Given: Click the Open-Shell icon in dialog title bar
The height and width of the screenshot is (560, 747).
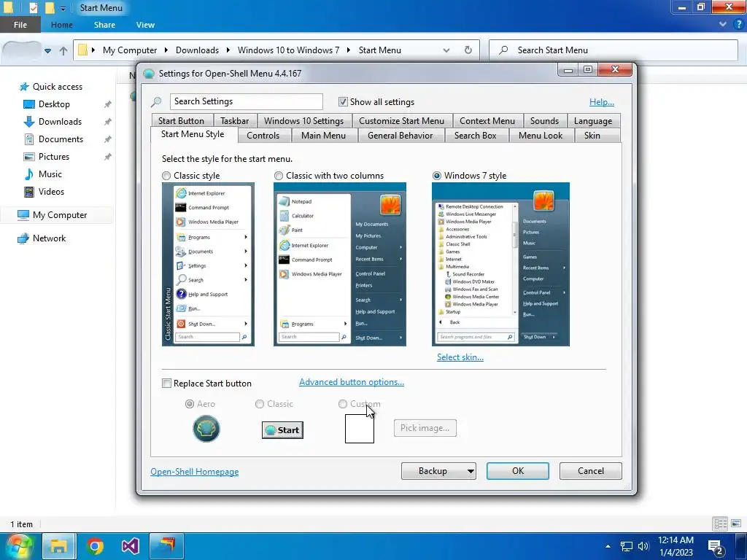Looking at the screenshot, I should point(149,74).
